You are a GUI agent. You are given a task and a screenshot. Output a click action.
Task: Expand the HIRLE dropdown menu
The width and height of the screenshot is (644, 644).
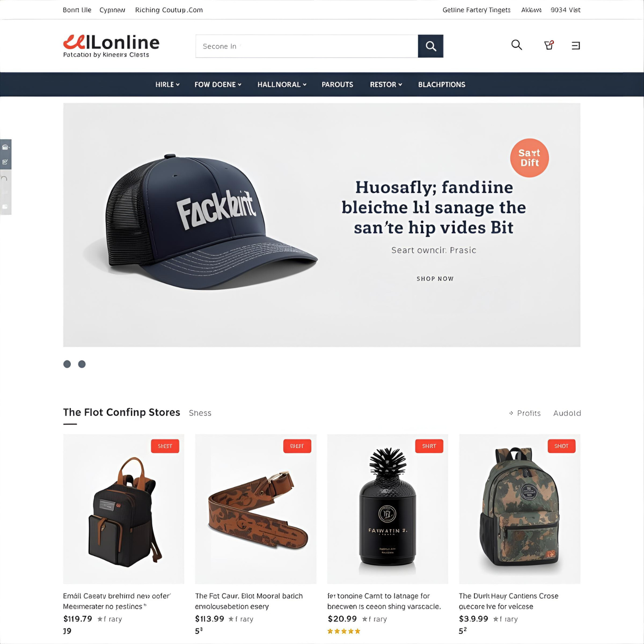point(167,85)
